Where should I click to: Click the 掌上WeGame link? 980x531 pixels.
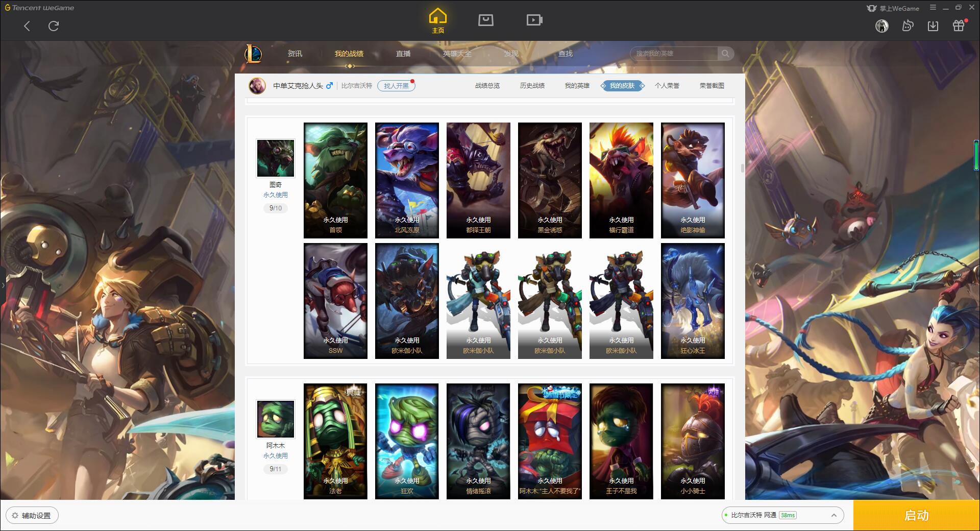899,8
